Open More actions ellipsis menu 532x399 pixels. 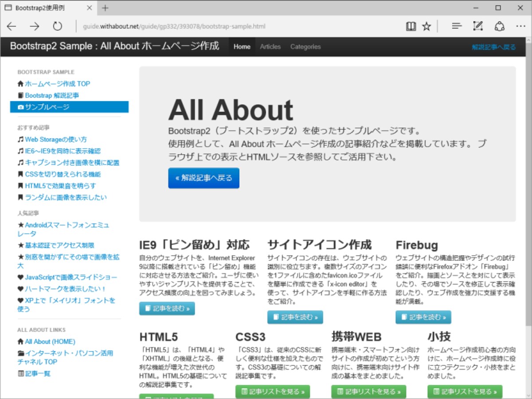tap(521, 27)
